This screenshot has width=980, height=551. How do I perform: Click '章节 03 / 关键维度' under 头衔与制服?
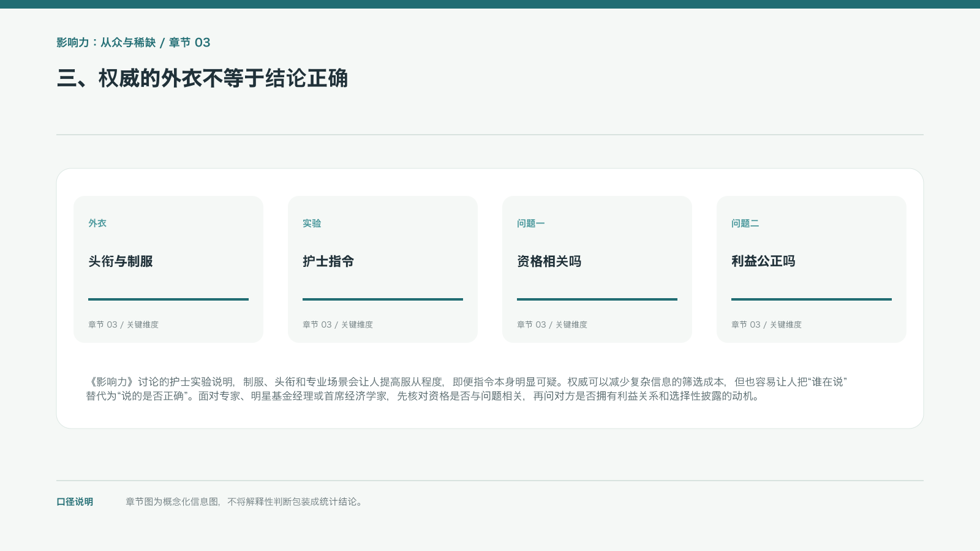coord(123,324)
